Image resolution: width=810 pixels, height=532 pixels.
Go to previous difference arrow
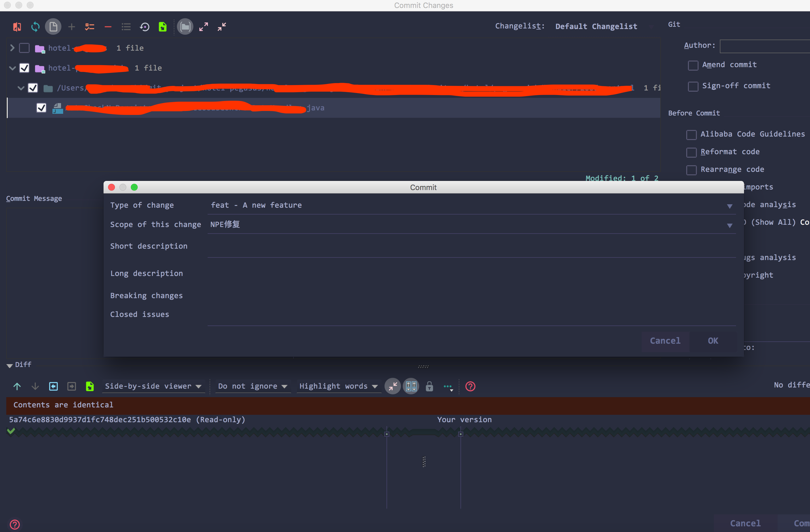[17, 386]
